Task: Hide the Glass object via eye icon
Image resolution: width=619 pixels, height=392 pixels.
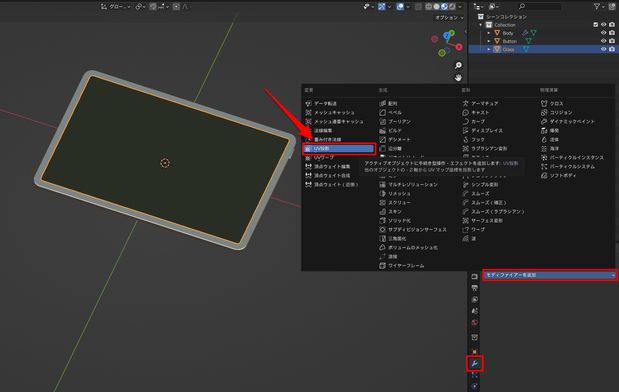Action: pyautogui.click(x=603, y=49)
